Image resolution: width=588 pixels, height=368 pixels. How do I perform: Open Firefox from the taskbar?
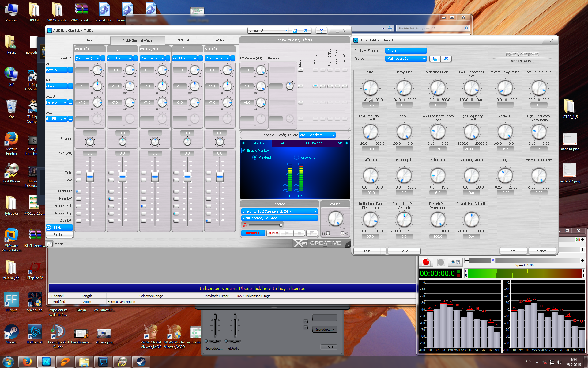pos(27,362)
